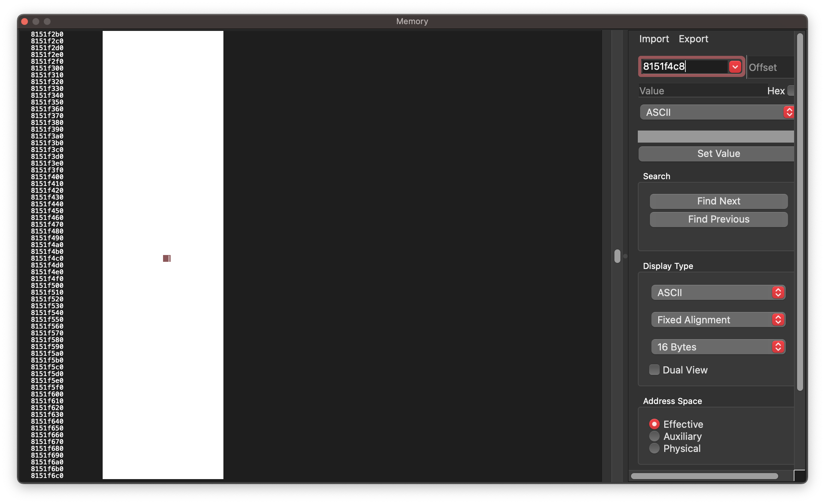
Task: Select the Physical address space radio
Action: [x=654, y=448]
